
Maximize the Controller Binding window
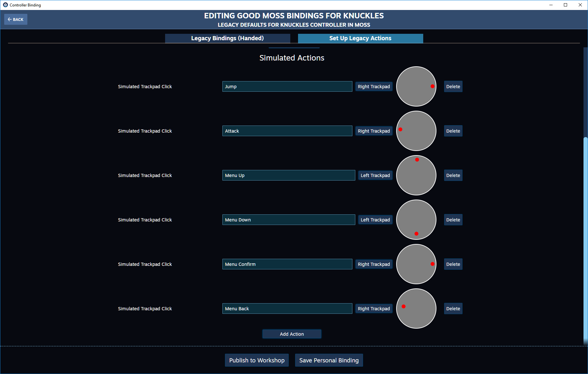[565, 5]
